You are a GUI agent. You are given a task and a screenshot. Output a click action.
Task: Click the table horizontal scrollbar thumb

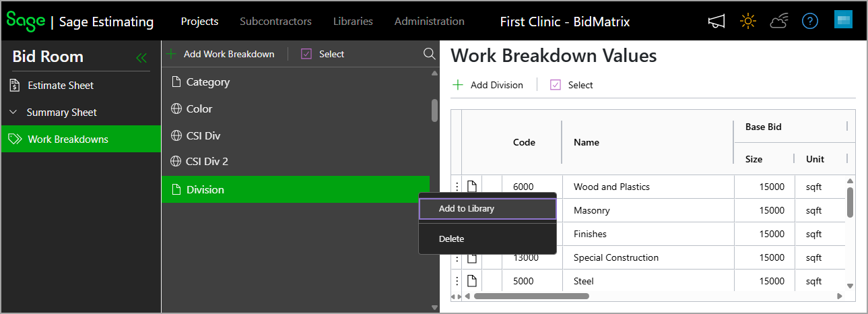(531, 296)
